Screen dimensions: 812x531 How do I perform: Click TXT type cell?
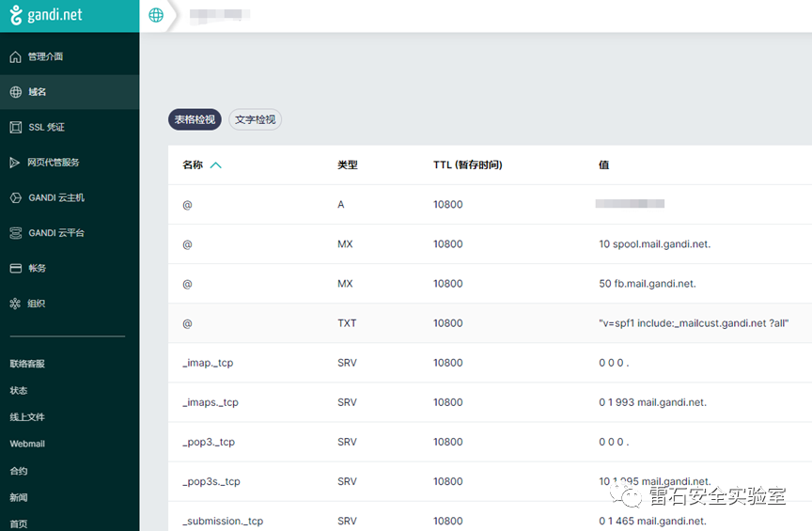tap(347, 323)
